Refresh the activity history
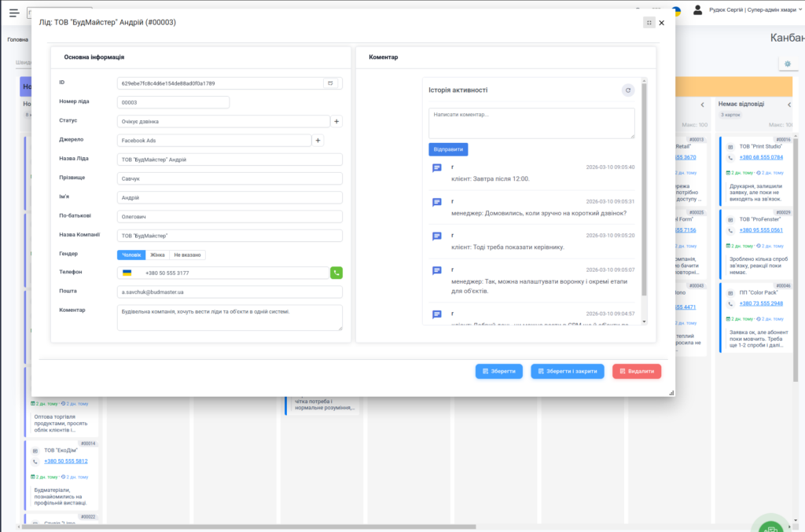The width and height of the screenshot is (805, 532). (x=627, y=90)
